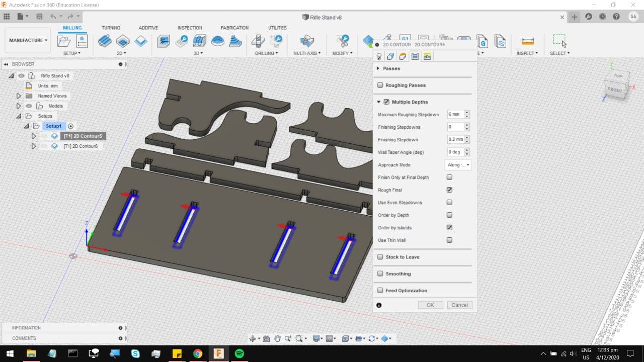Click the NC Program G-code icon
Screen dimensions: 644x362
pyautogui.click(x=82, y=41)
